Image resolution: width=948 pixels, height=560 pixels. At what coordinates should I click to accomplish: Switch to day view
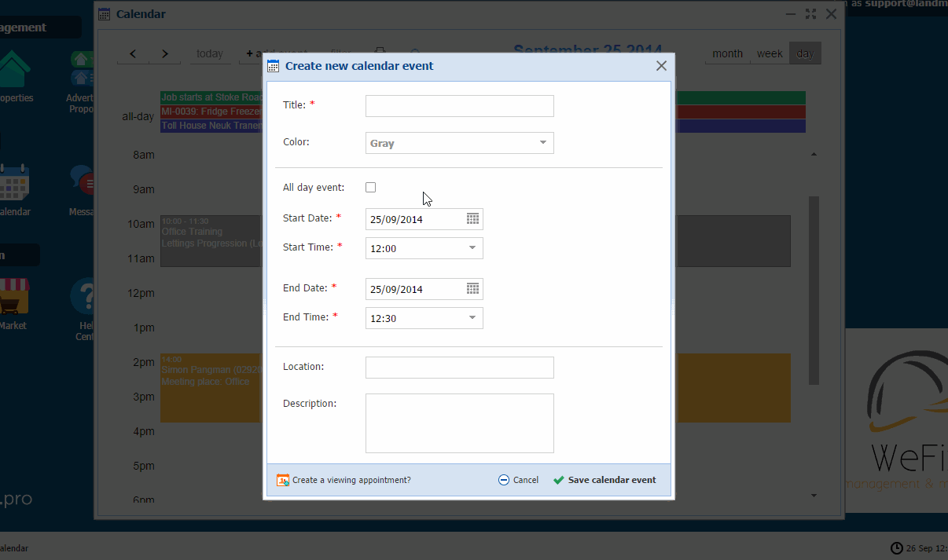[805, 53]
